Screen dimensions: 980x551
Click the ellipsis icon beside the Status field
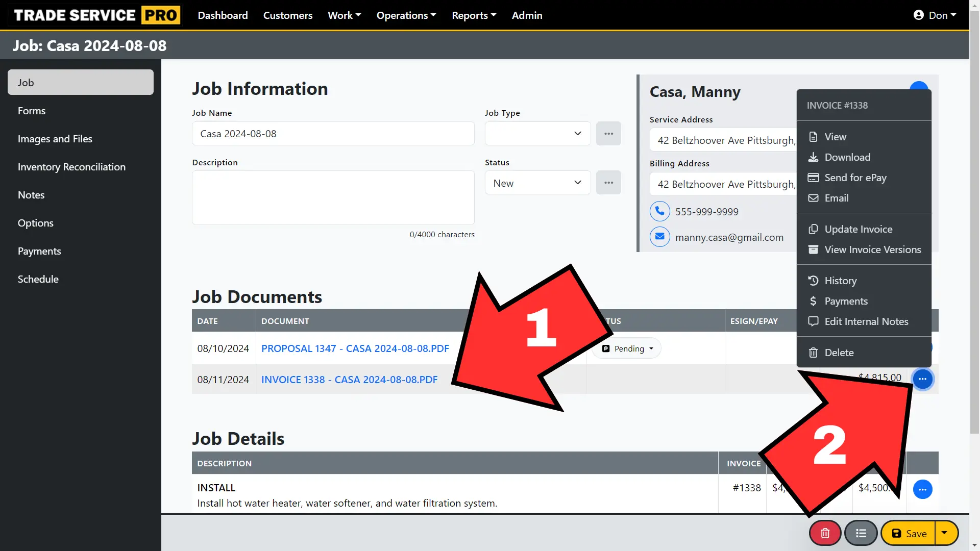pos(608,182)
